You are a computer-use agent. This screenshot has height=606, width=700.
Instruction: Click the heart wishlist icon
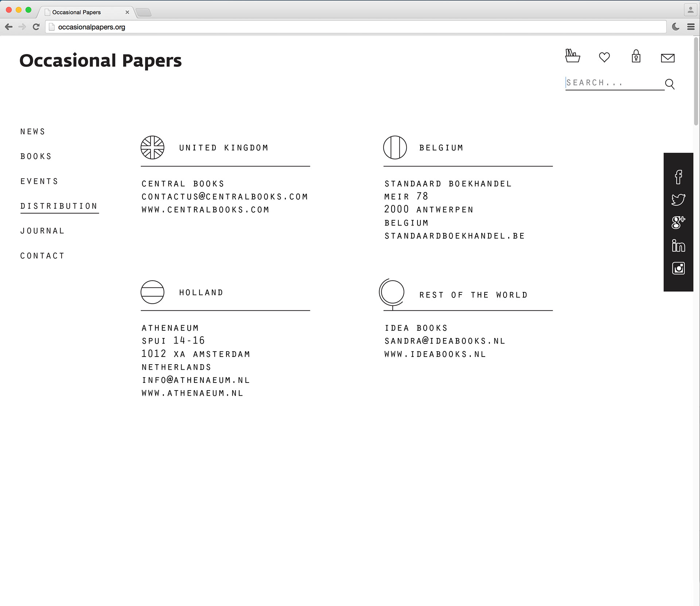pos(604,57)
